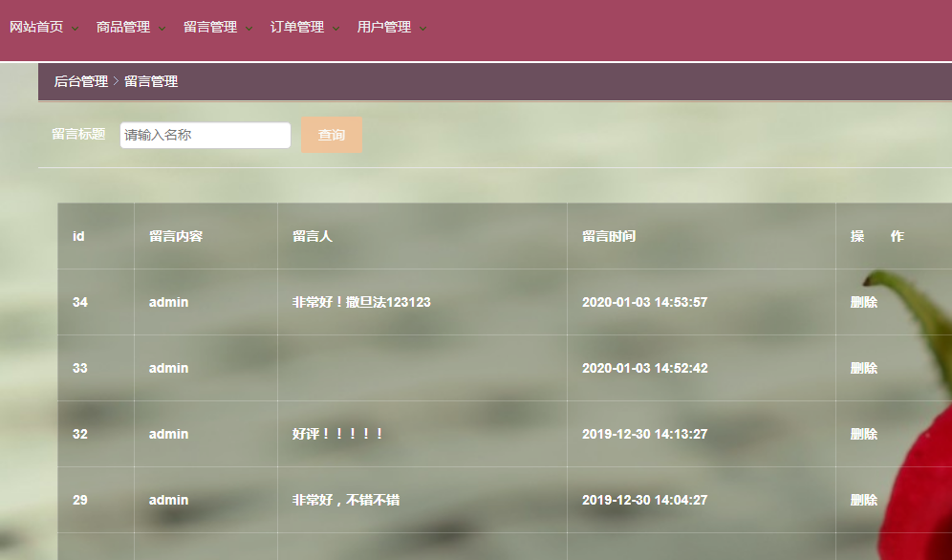Click the 操作 column header
952x560 pixels.
877,236
